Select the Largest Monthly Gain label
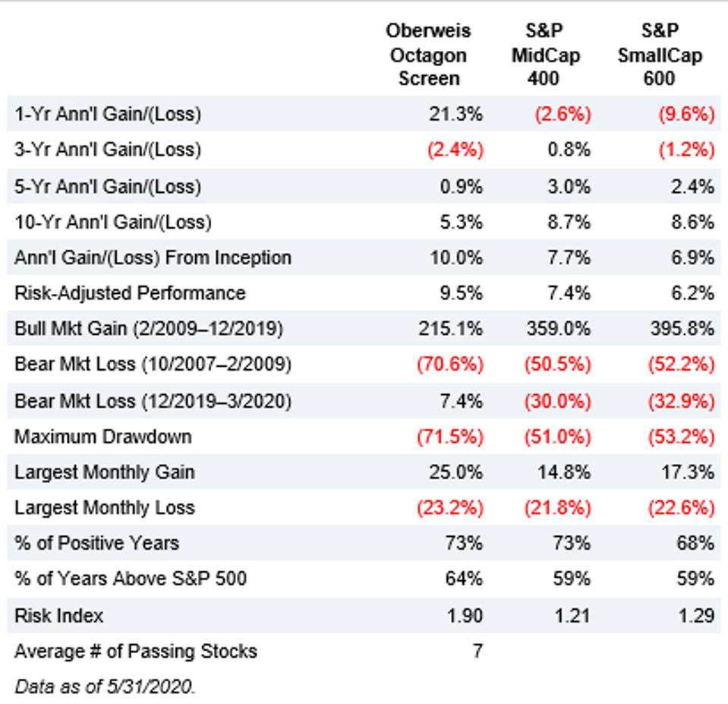The width and height of the screenshot is (728, 704). pos(105,472)
